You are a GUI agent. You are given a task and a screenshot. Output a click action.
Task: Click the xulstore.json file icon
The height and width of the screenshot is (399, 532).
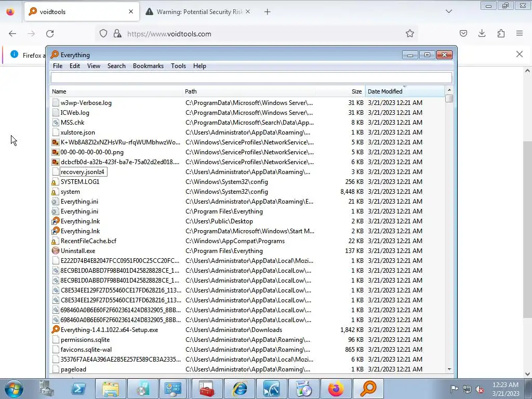[56, 132]
